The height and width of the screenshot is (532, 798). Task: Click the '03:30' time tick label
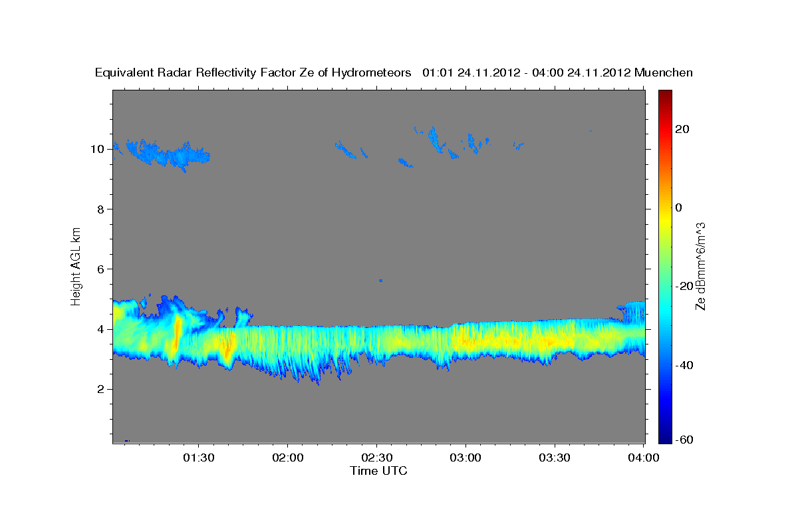(x=555, y=458)
